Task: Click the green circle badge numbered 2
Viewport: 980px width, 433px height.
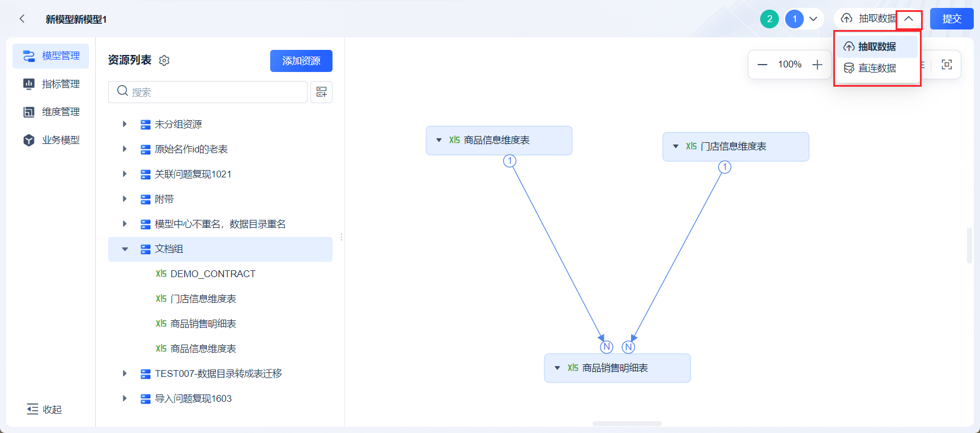Action: click(769, 19)
